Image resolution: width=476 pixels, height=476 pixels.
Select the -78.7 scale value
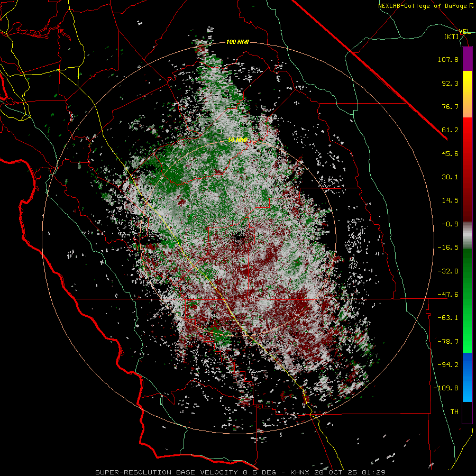(x=448, y=342)
